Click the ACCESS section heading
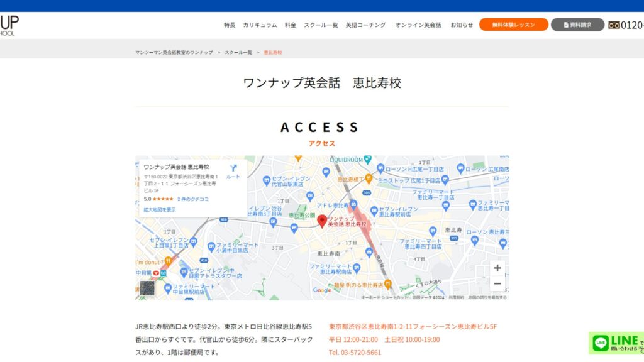The image size is (644, 362). [x=320, y=127]
